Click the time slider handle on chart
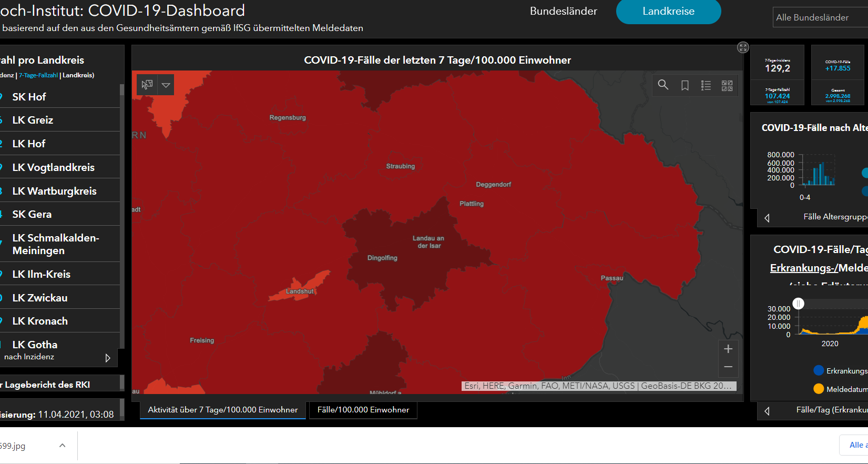This screenshot has width=868, height=464. tap(799, 304)
